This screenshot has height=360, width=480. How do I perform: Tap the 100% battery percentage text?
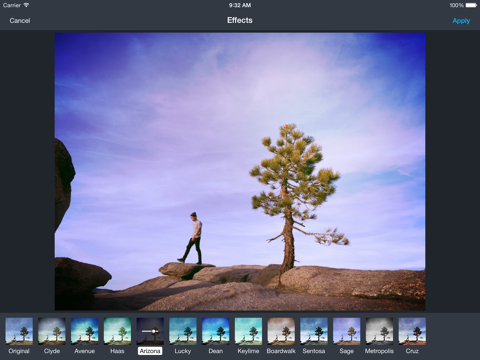pyautogui.click(x=456, y=5)
